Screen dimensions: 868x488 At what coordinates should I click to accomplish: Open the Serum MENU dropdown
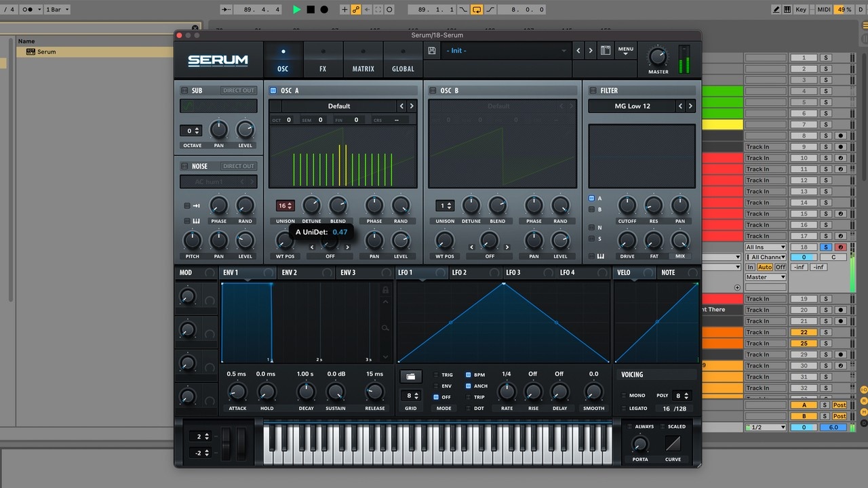point(625,51)
